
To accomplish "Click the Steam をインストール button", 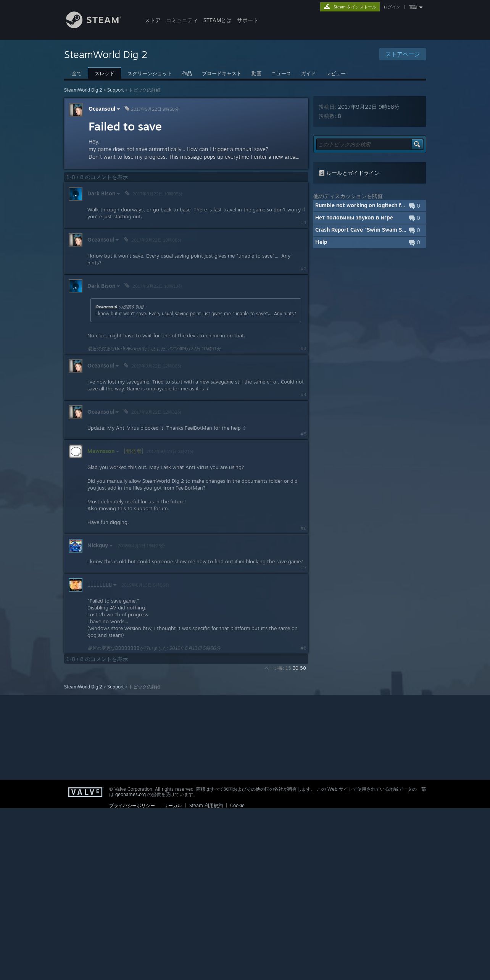I will (350, 7).
